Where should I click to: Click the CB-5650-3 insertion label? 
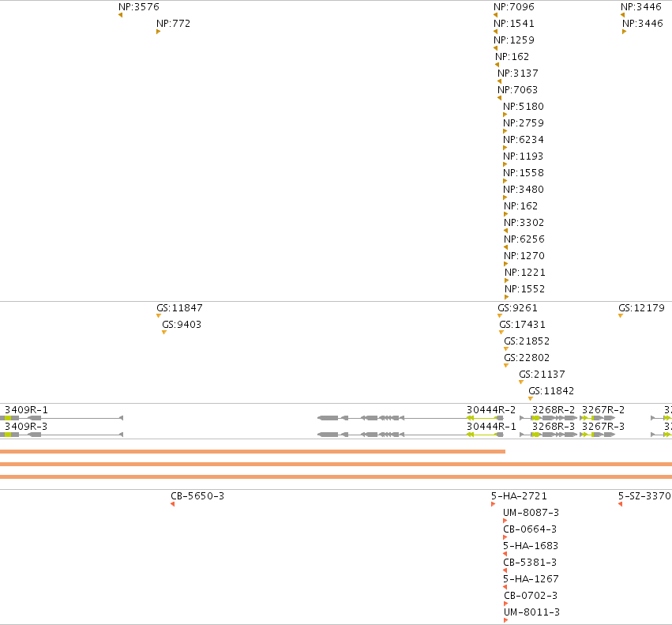tap(197, 496)
